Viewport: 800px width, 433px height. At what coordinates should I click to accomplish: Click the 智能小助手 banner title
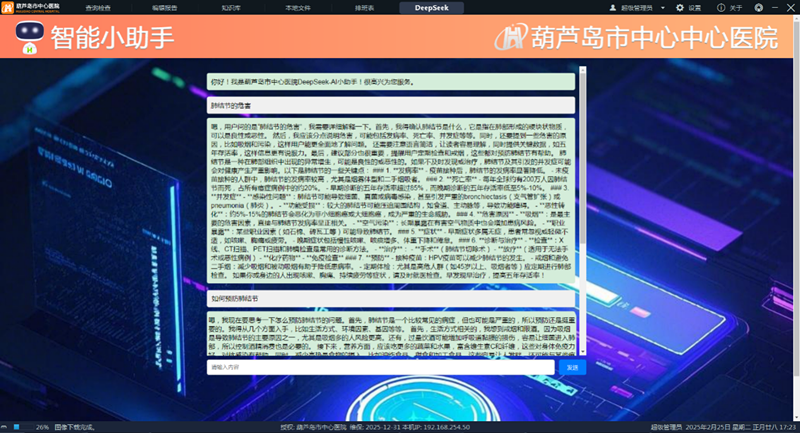click(x=113, y=38)
